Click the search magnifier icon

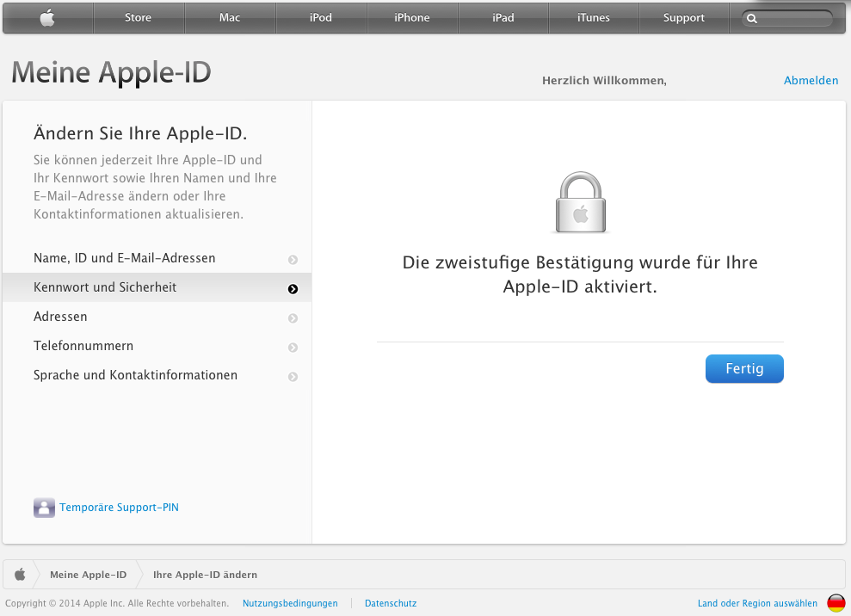coord(752,18)
